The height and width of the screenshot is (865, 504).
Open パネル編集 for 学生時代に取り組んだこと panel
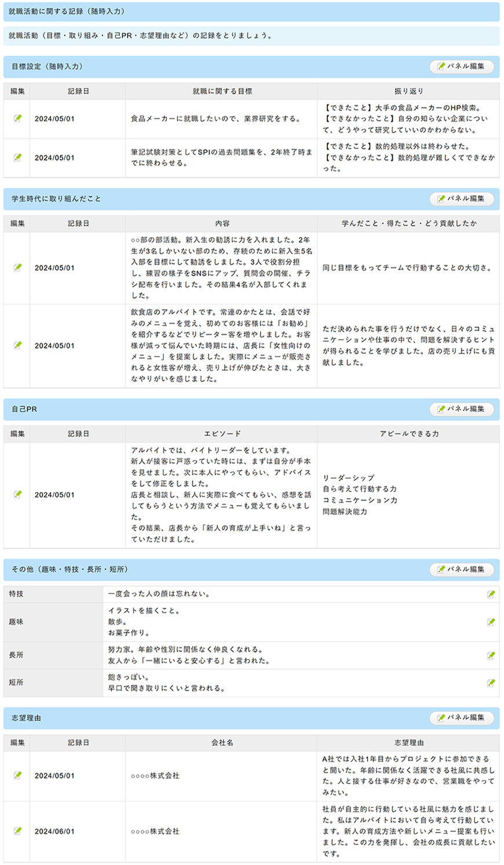tap(462, 198)
